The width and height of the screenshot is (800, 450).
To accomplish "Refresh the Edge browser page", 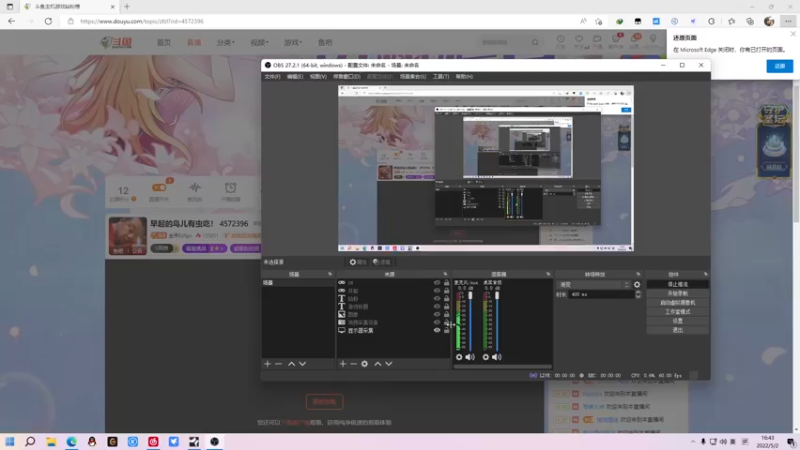I will [x=48, y=21].
